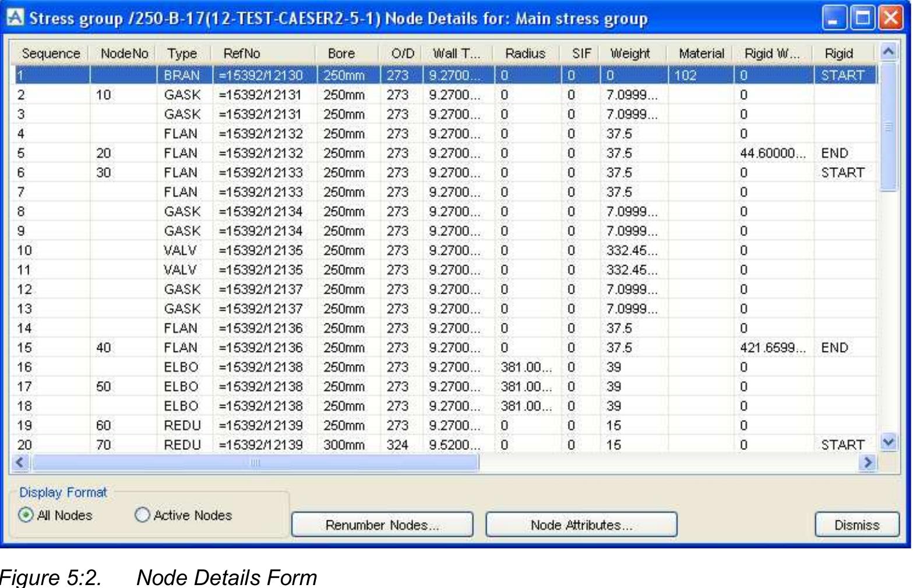Click the NodeNo column header

[x=124, y=53]
